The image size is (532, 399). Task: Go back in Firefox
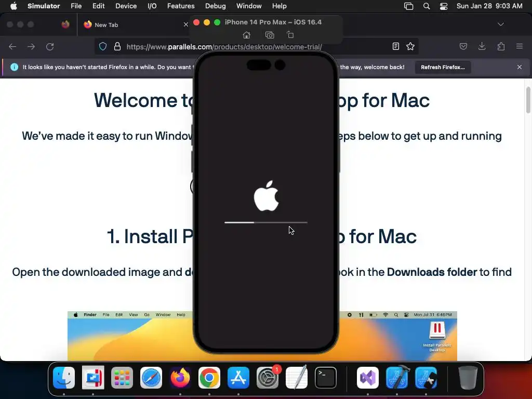tap(12, 46)
